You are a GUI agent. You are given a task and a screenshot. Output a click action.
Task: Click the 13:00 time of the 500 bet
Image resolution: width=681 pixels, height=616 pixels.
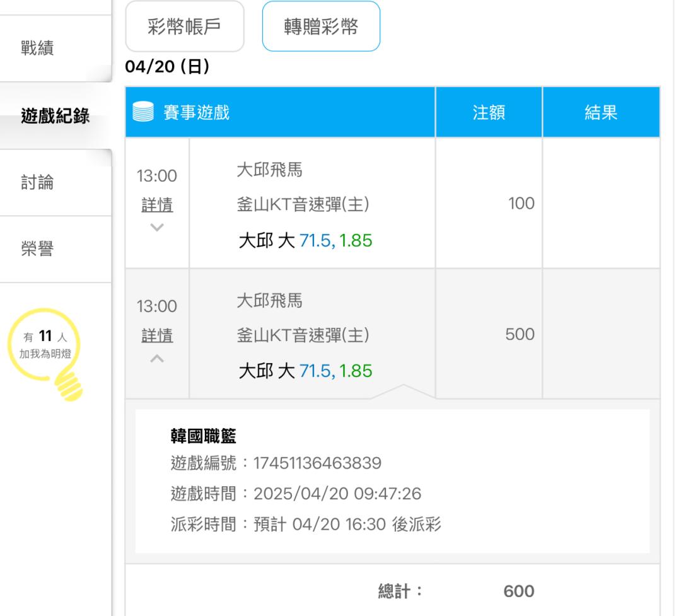coord(157,306)
